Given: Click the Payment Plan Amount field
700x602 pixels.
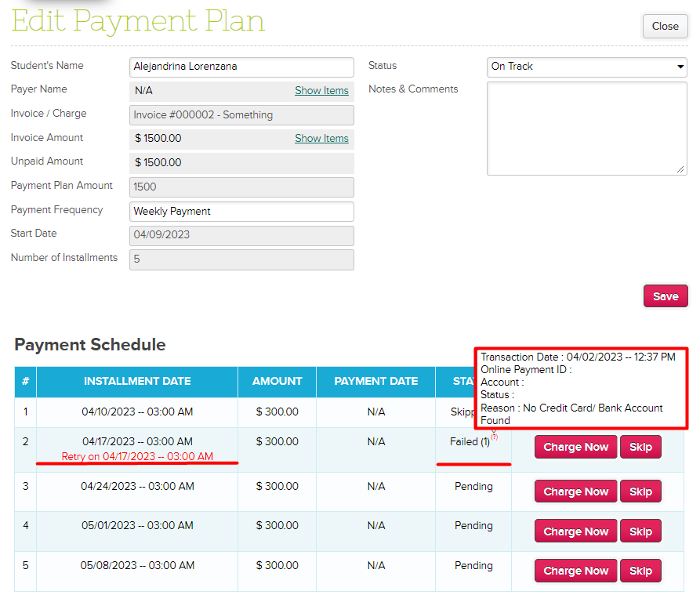Looking at the screenshot, I should click(x=241, y=187).
